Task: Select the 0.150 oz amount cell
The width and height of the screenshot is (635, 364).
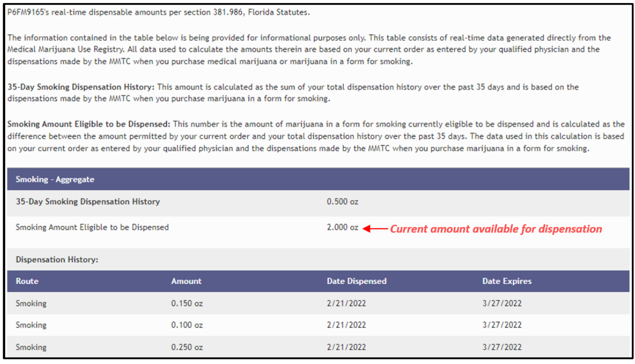Action: point(187,303)
